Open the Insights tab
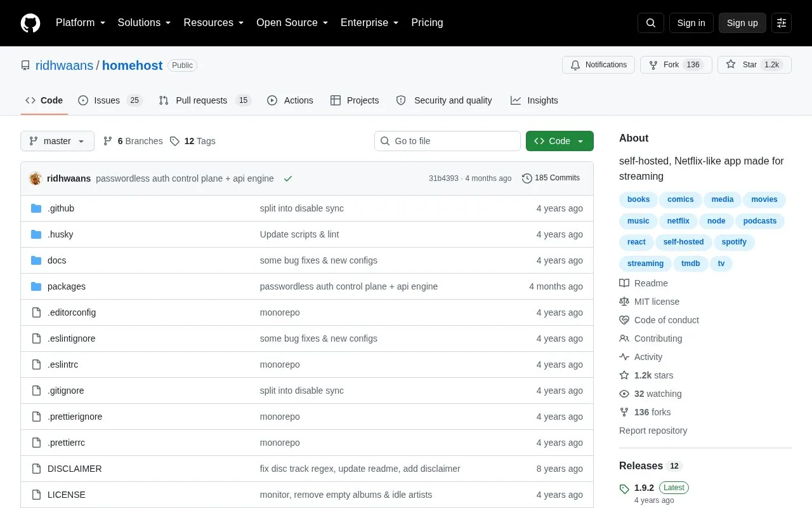The width and height of the screenshot is (812, 508). coord(534,100)
